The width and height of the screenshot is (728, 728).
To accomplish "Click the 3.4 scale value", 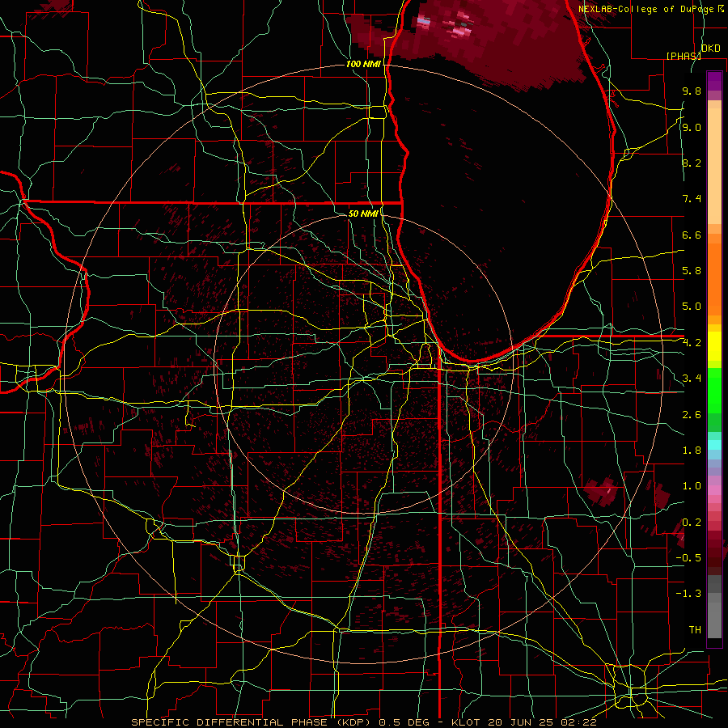I will tap(692, 379).
